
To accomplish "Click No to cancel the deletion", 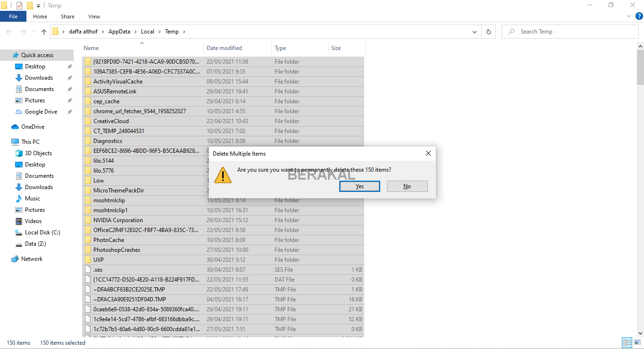I will pyautogui.click(x=407, y=186).
